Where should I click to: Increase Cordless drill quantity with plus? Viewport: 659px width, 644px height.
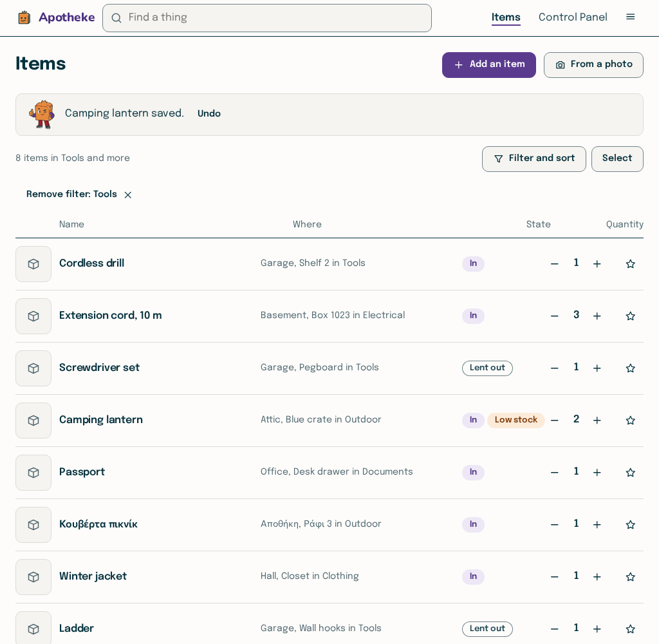point(597,264)
